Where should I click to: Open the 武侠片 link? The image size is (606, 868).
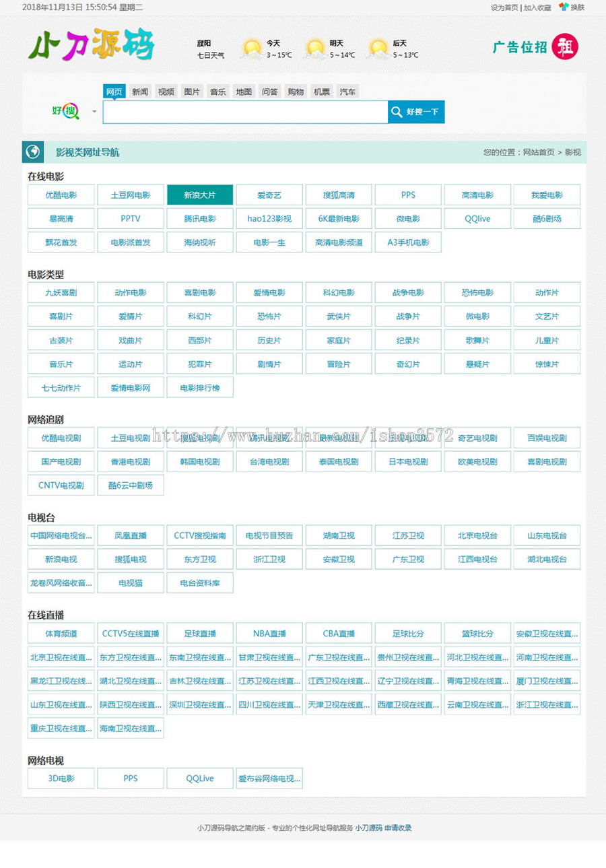(339, 316)
